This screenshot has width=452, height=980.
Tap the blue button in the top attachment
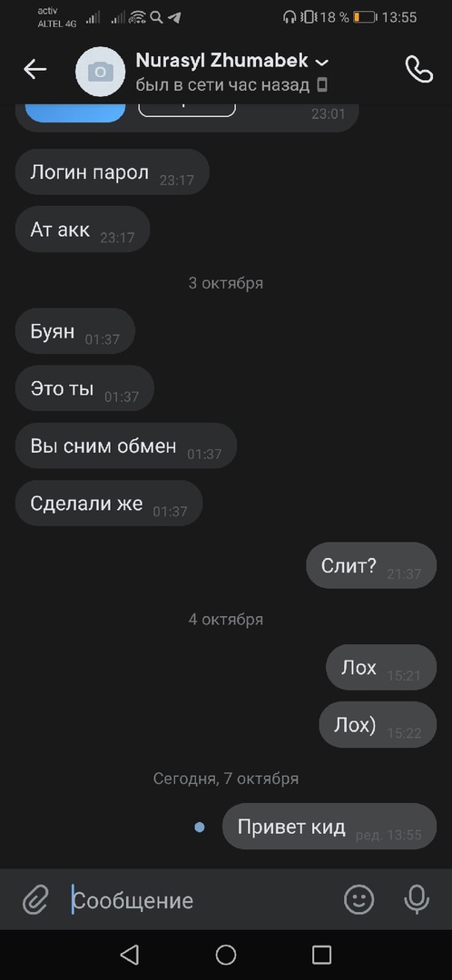pyautogui.click(x=75, y=113)
